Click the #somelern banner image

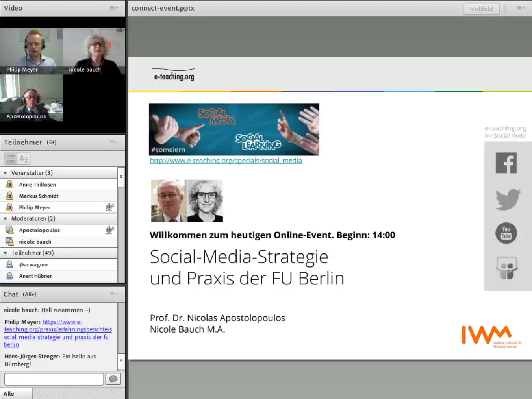tap(234, 129)
